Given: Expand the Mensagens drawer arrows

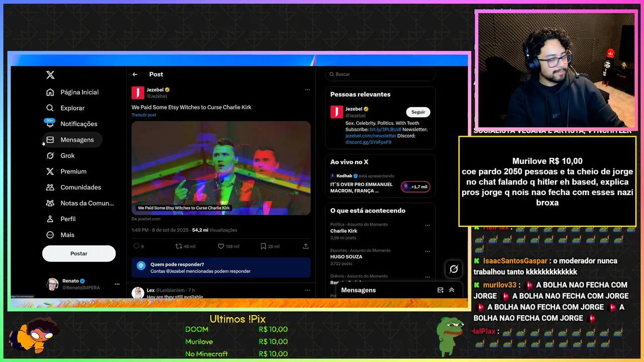Looking at the screenshot, I should tap(452, 290).
